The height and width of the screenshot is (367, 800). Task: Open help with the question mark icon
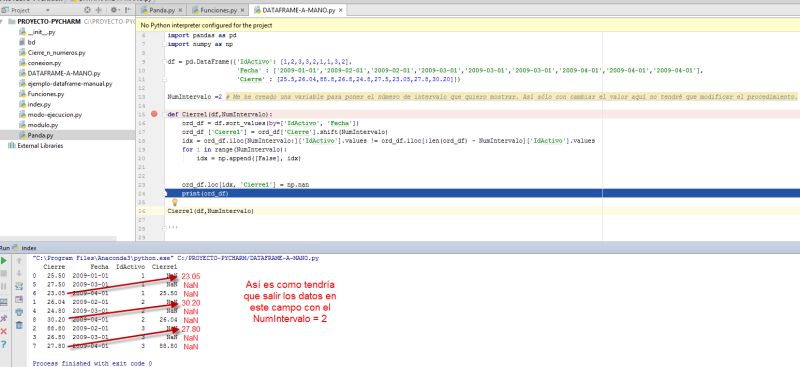click(x=4, y=345)
